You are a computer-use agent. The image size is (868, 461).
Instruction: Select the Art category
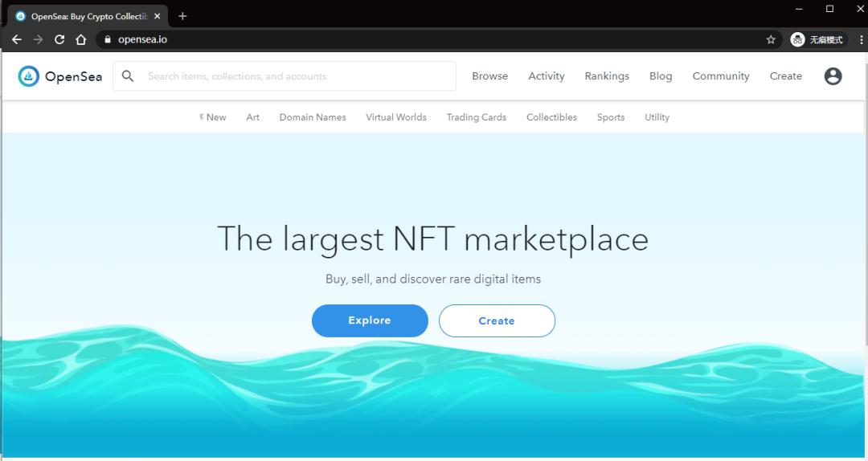[253, 117]
